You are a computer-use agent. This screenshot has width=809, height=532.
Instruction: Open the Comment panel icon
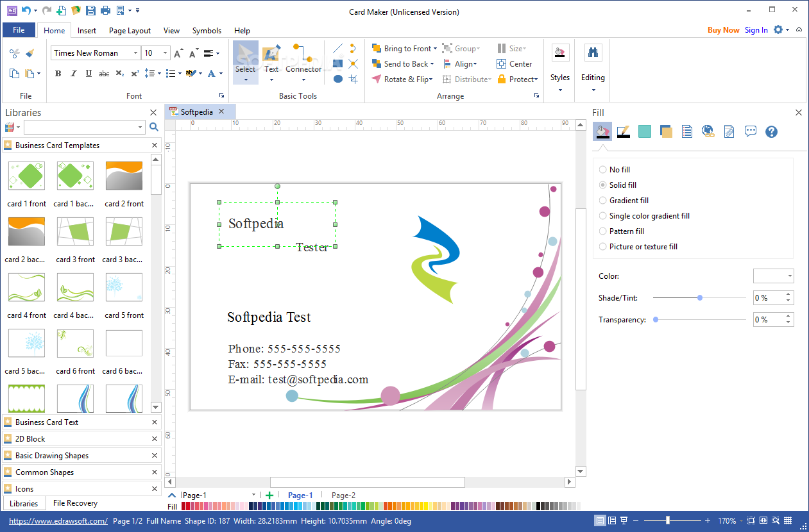click(x=751, y=131)
